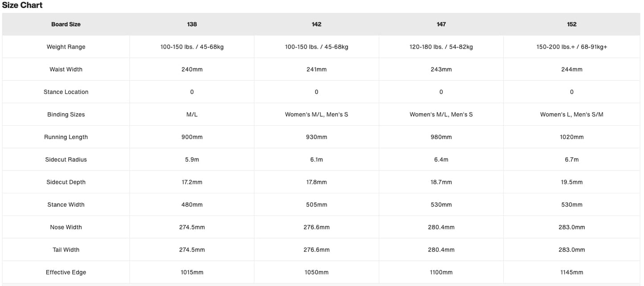Image resolution: width=644 pixels, height=286 pixels.
Task: Click the Stance Location row label
Action: pyautogui.click(x=66, y=92)
